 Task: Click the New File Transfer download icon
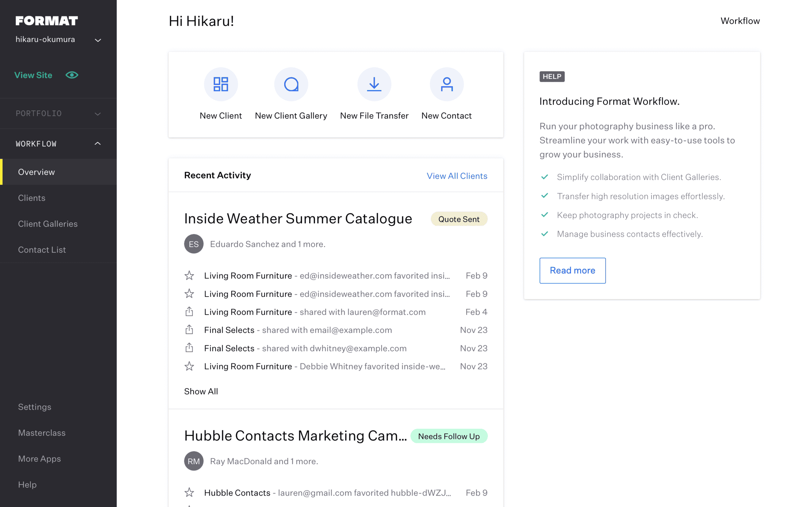pyautogui.click(x=374, y=84)
